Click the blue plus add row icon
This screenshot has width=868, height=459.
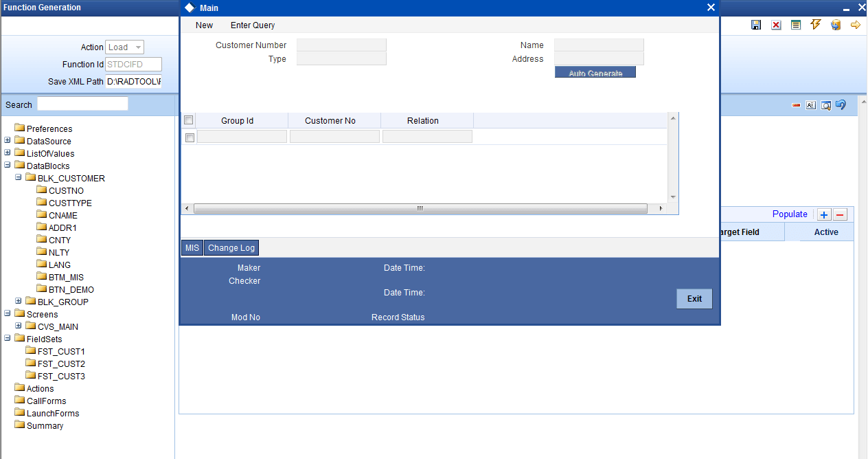pos(824,214)
